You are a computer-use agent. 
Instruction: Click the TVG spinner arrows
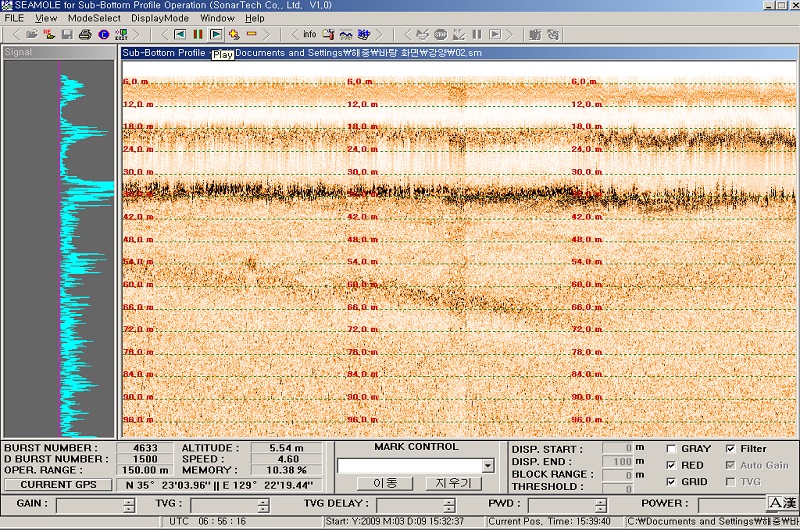263,505
